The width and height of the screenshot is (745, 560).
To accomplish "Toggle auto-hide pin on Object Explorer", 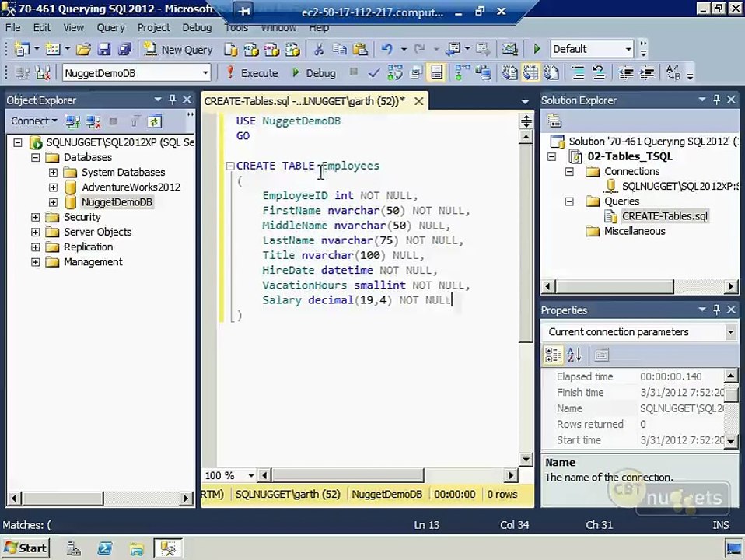I will coord(173,100).
